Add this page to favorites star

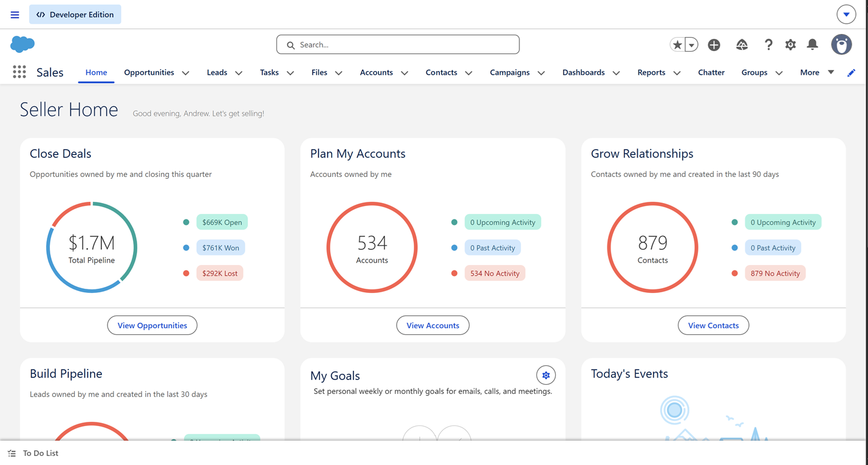point(677,44)
